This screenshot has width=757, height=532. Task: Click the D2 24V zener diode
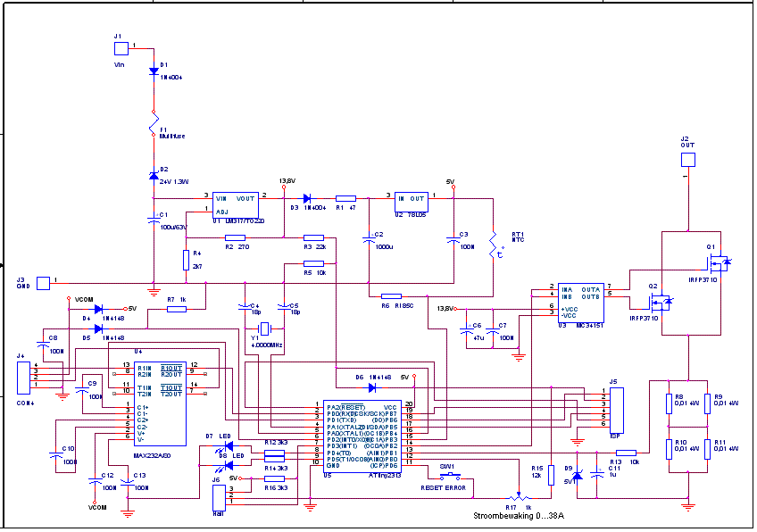click(x=154, y=176)
